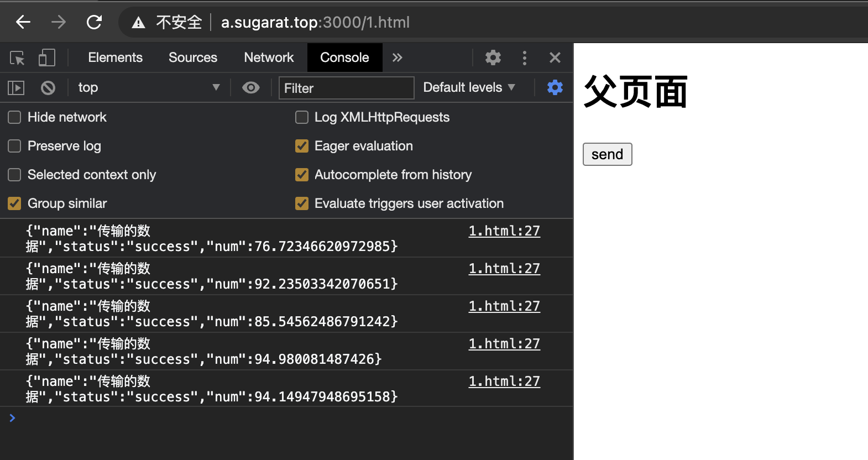Viewport: 868px width, 460px height.
Task: Select log message with num 85.54562486791242
Action: pyautogui.click(x=212, y=314)
